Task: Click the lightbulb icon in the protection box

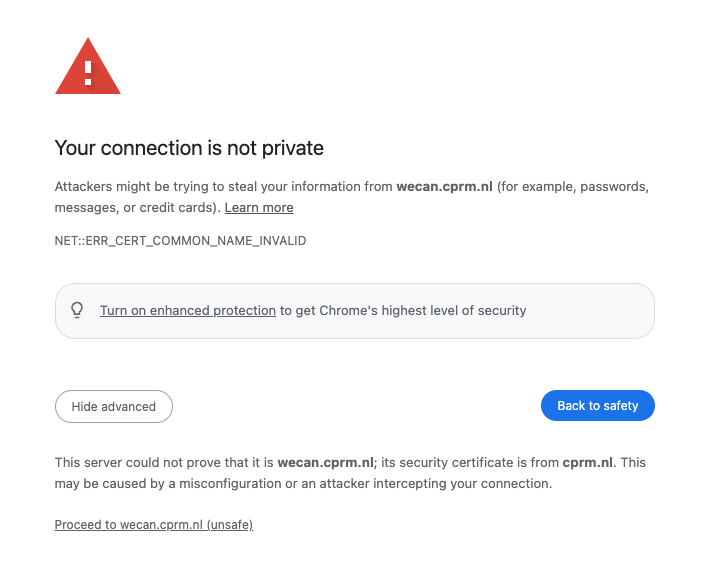Action: tap(77, 310)
